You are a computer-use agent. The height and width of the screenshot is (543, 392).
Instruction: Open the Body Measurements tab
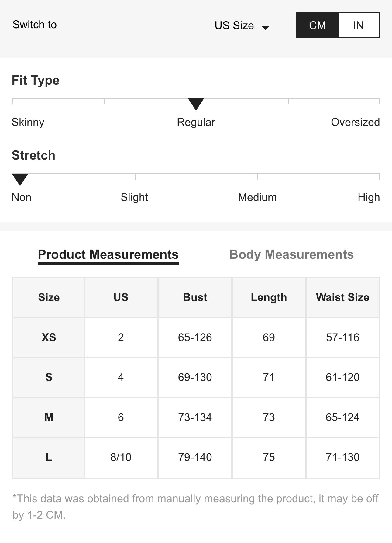pos(291,255)
